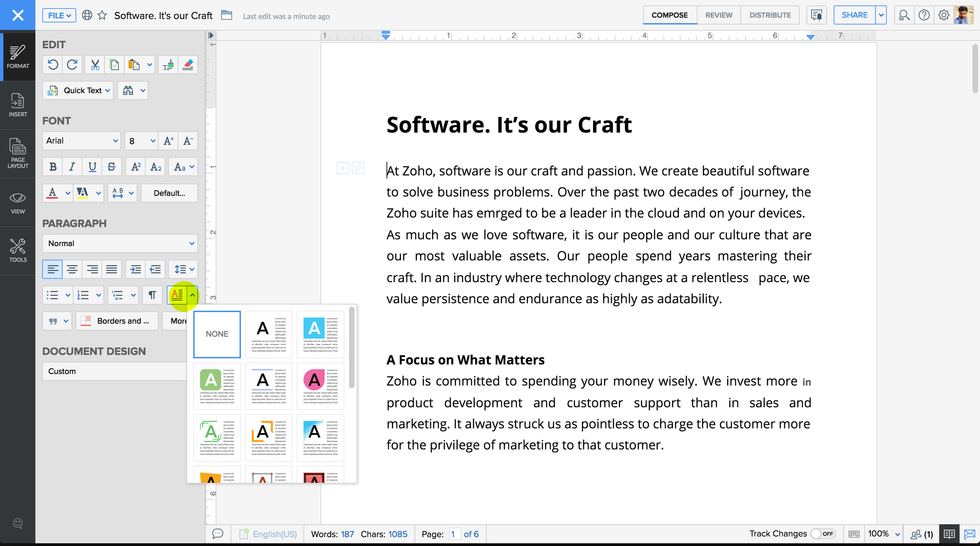The width and height of the screenshot is (980, 546).
Task: Click the Format Painter icon
Action: coord(168,65)
